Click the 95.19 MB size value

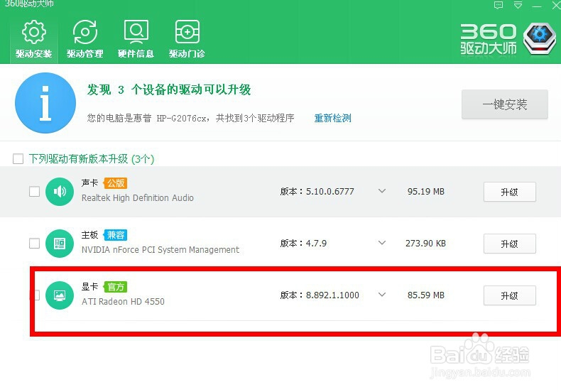click(426, 191)
